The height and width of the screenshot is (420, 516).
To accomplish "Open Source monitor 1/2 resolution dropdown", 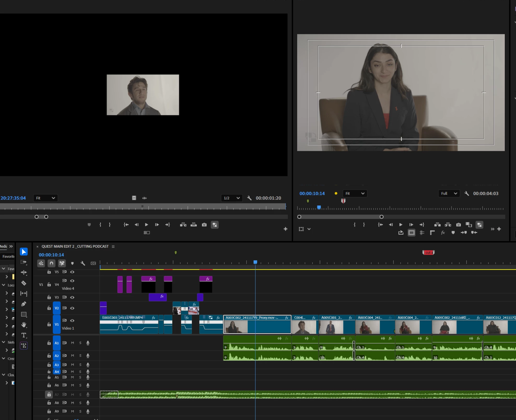I will (231, 198).
